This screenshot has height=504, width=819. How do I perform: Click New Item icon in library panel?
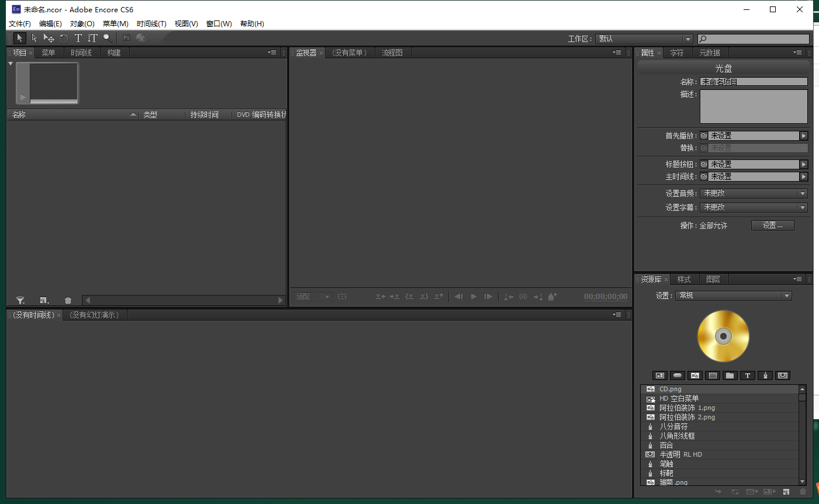(786, 492)
